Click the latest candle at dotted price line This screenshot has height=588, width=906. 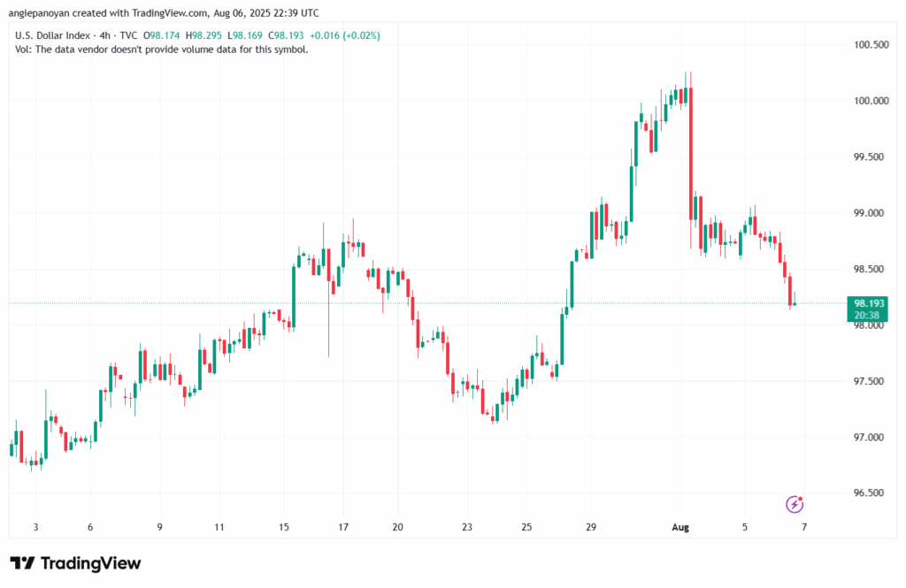click(795, 303)
